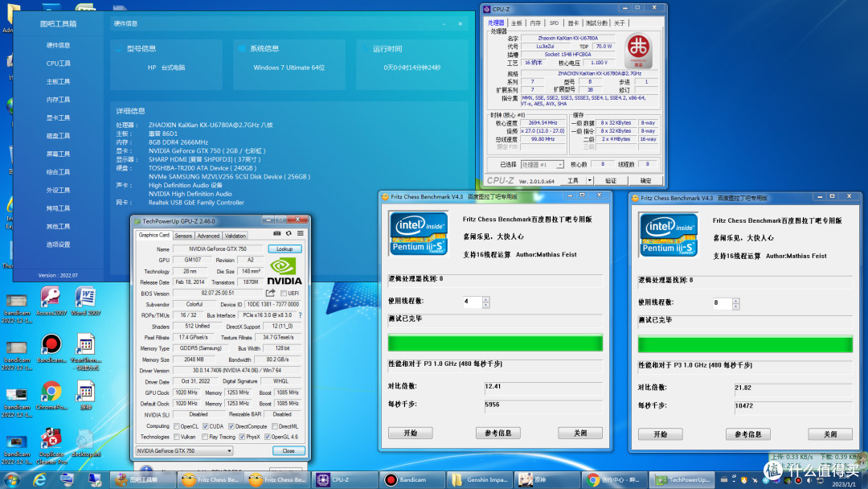The width and height of the screenshot is (868, 489).
Task: Toggle the Vulkan checkbox
Action: point(177,437)
